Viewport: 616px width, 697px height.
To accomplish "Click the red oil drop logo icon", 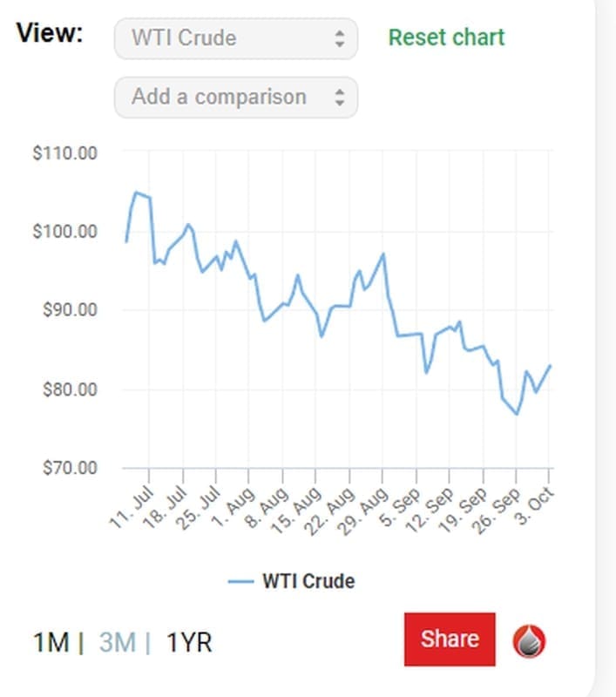I will pos(530,640).
